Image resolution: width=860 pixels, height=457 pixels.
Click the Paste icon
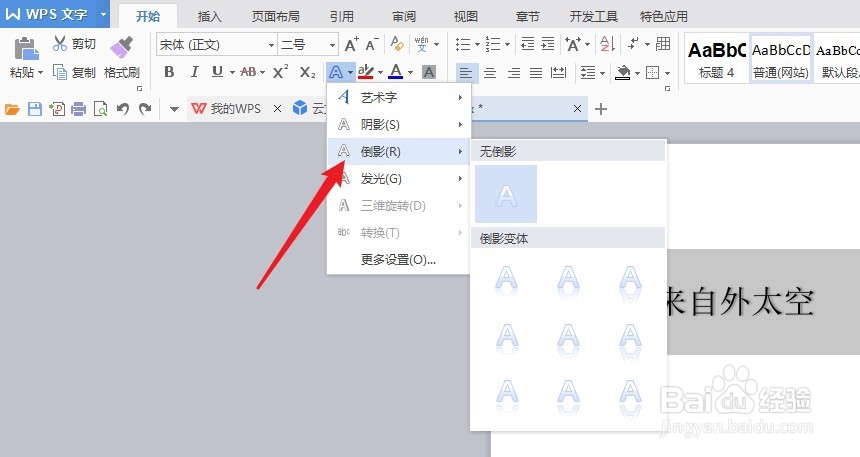(26, 49)
